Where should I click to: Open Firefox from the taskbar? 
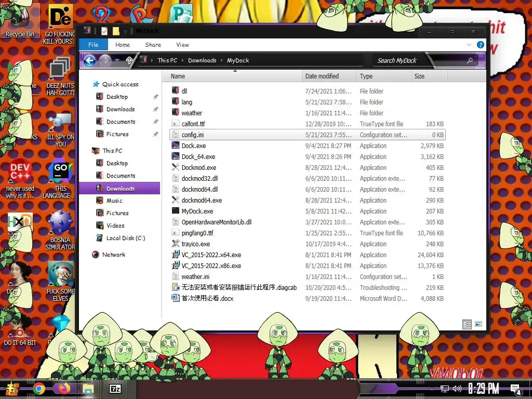click(x=64, y=388)
